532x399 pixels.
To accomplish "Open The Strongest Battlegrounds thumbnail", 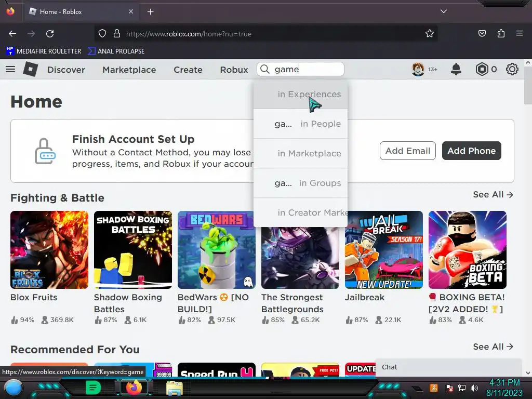I will [x=300, y=258].
